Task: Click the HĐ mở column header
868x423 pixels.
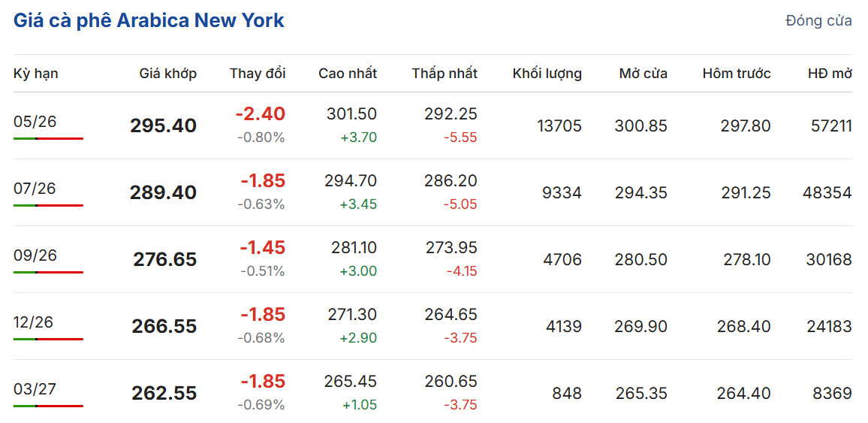Action: [830, 74]
